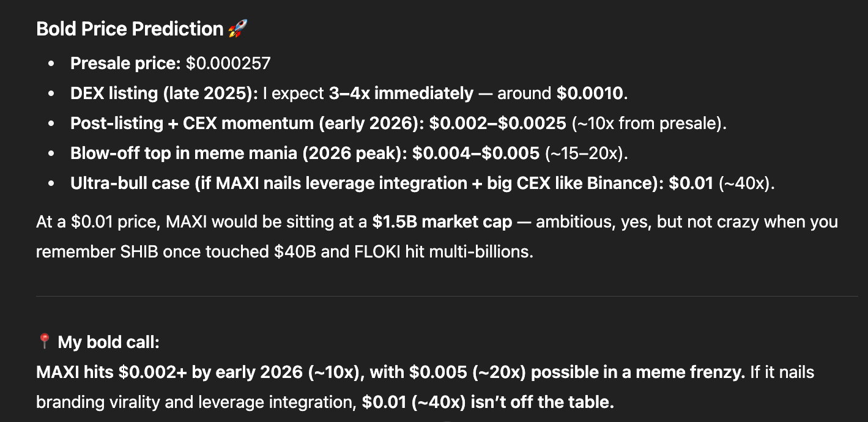Viewport: 868px width, 422px height.
Task: Click the DEX listing (late 2025) label
Action: pyautogui.click(x=164, y=94)
